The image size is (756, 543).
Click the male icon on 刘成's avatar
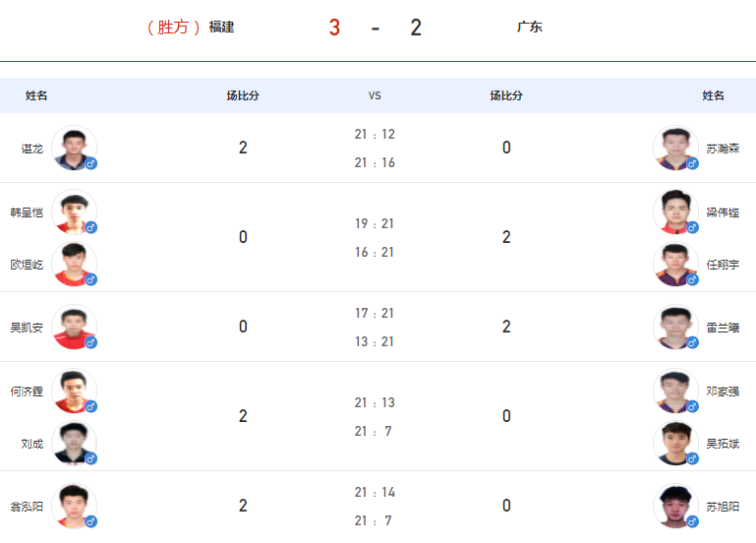pyautogui.click(x=90, y=458)
